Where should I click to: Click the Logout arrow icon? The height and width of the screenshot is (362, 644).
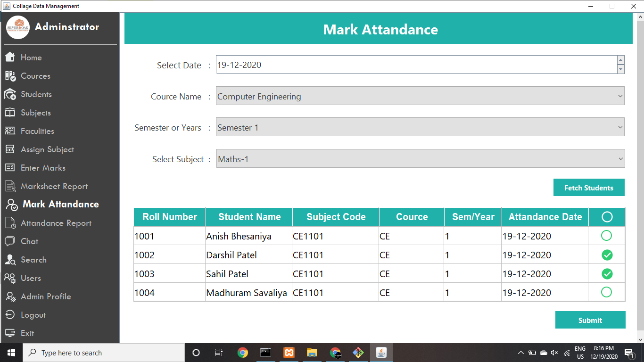(x=10, y=314)
